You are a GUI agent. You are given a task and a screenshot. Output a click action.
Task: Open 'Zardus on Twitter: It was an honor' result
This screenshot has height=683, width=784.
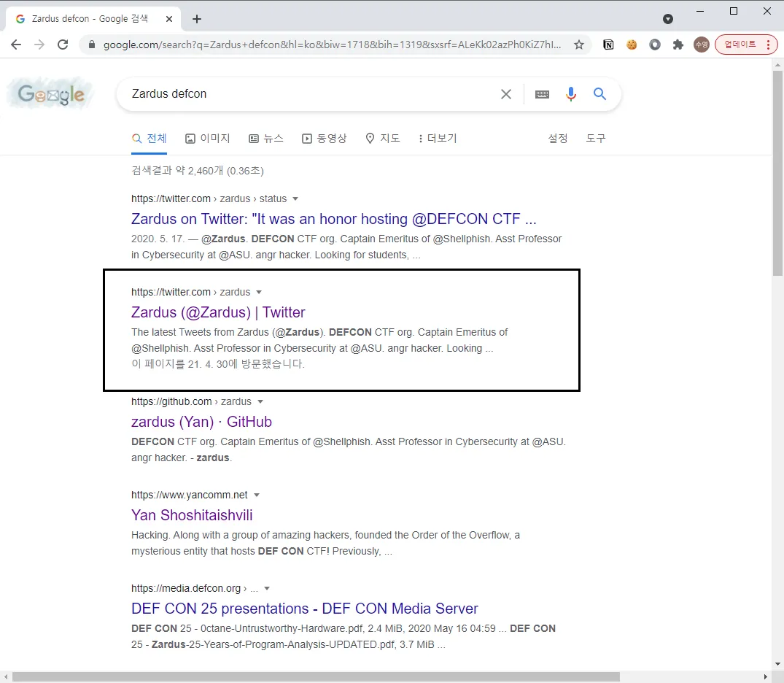333,219
